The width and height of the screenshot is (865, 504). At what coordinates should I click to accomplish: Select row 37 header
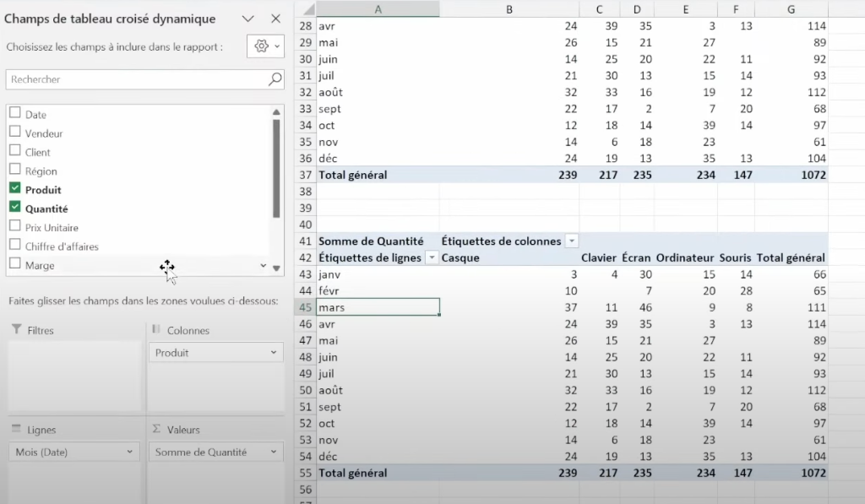point(305,175)
